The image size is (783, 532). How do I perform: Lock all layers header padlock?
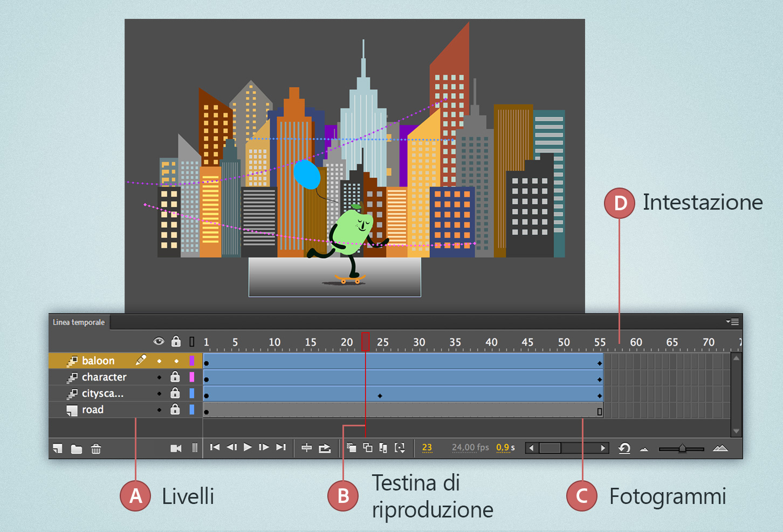tap(176, 341)
